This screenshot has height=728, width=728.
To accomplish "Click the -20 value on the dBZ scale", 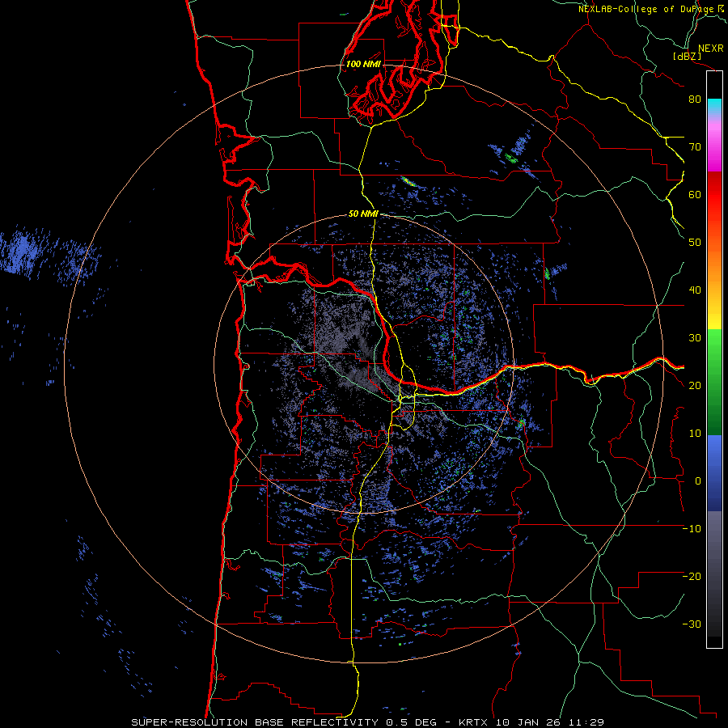I will coord(692,577).
